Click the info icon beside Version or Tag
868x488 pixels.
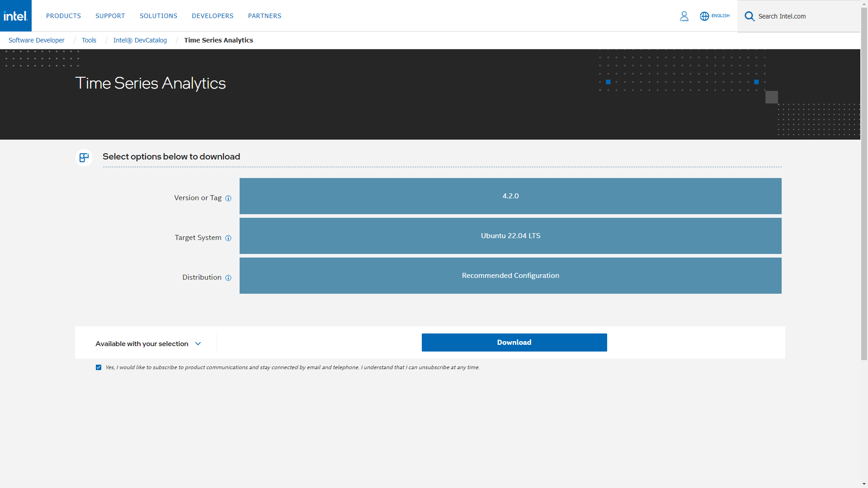point(228,198)
